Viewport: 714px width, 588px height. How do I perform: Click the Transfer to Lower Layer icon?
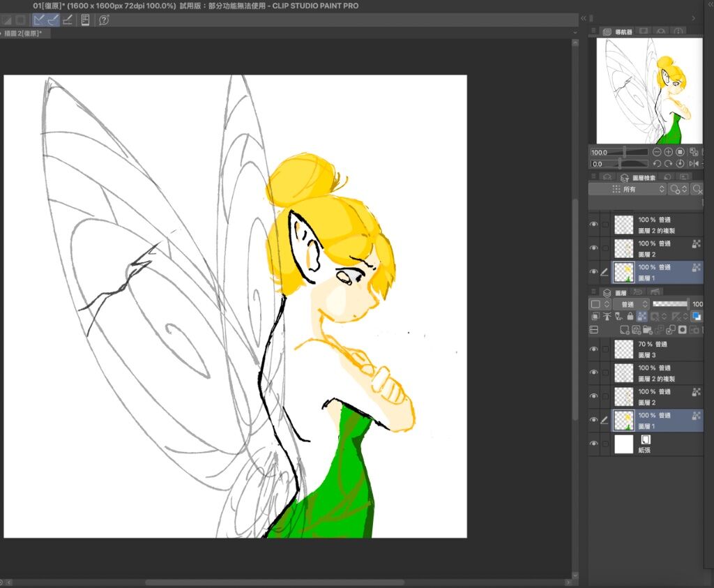pyautogui.click(x=659, y=330)
